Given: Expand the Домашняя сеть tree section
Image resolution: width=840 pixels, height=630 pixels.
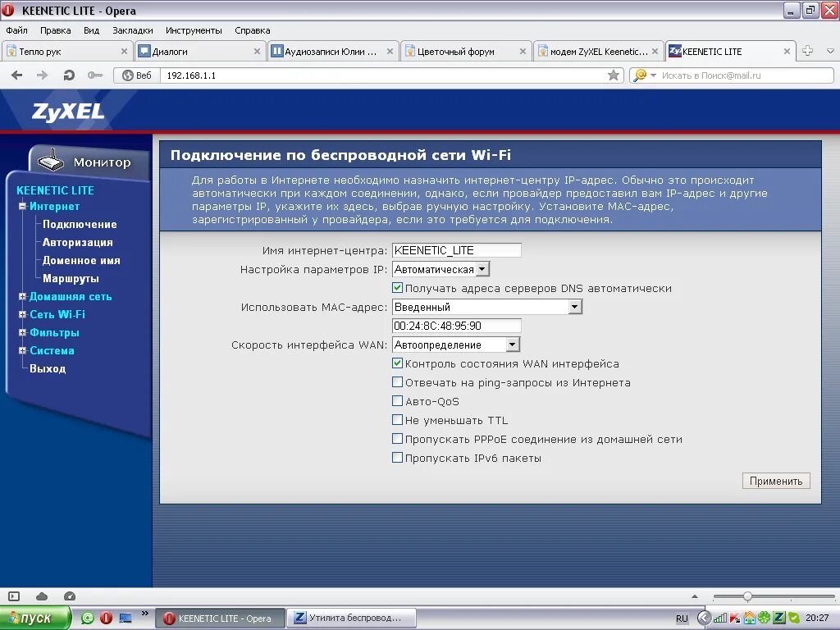Looking at the screenshot, I should 22,296.
